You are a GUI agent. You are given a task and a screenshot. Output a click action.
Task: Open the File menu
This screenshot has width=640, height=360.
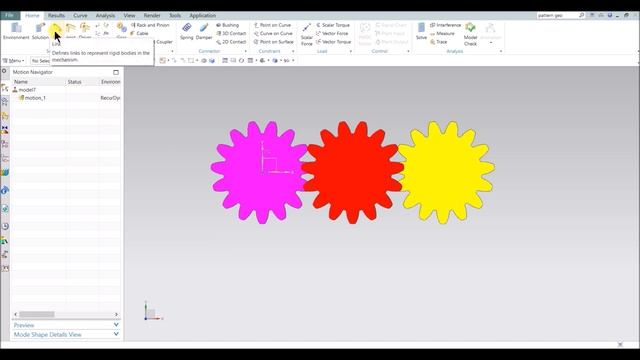(10, 15)
